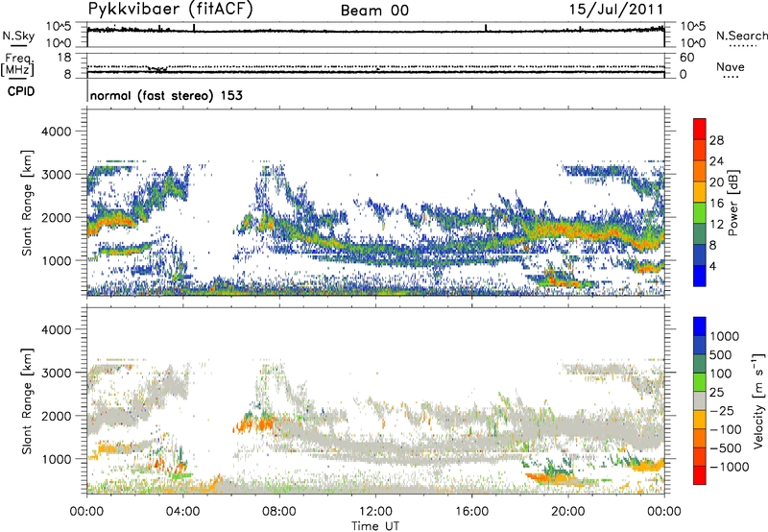Click the Velocity [m s⁻¹] colorbar label
768x532 pixels.
coord(758,400)
